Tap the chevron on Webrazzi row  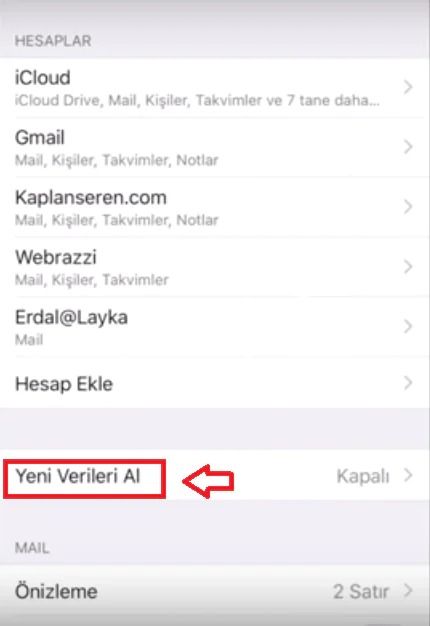(x=408, y=266)
